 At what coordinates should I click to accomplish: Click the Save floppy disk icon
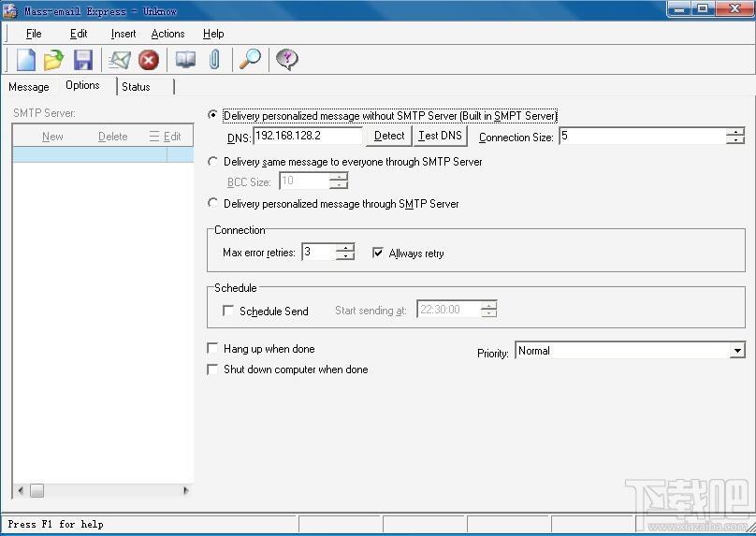click(83, 60)
